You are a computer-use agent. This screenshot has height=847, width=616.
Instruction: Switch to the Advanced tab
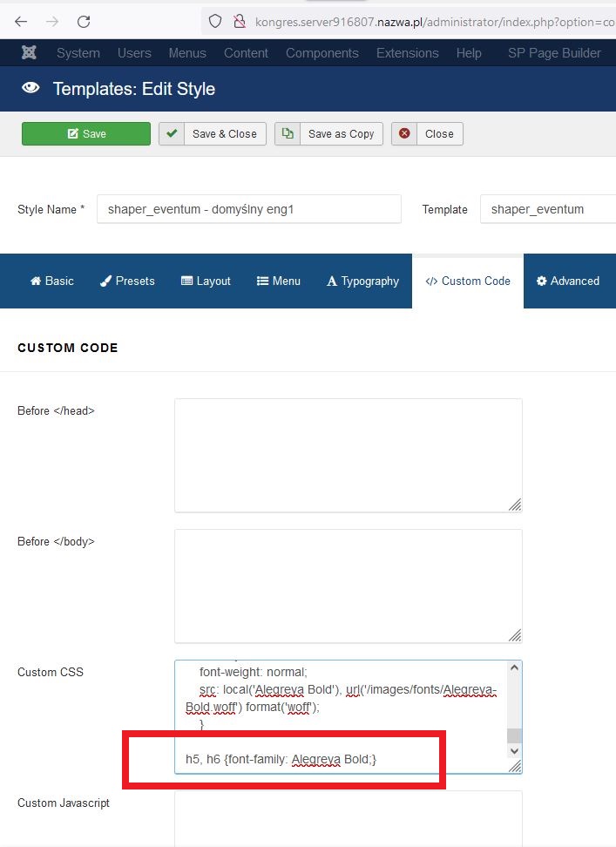click(568, 281)
